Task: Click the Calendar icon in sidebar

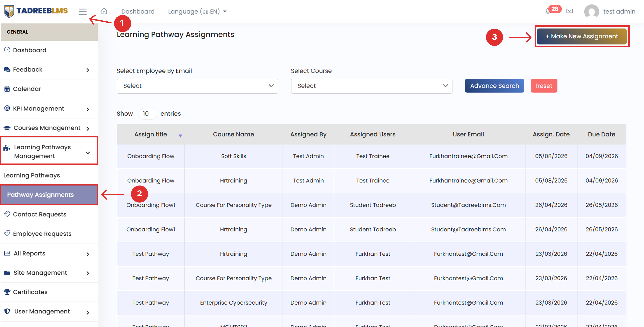Action: (7, 89)
